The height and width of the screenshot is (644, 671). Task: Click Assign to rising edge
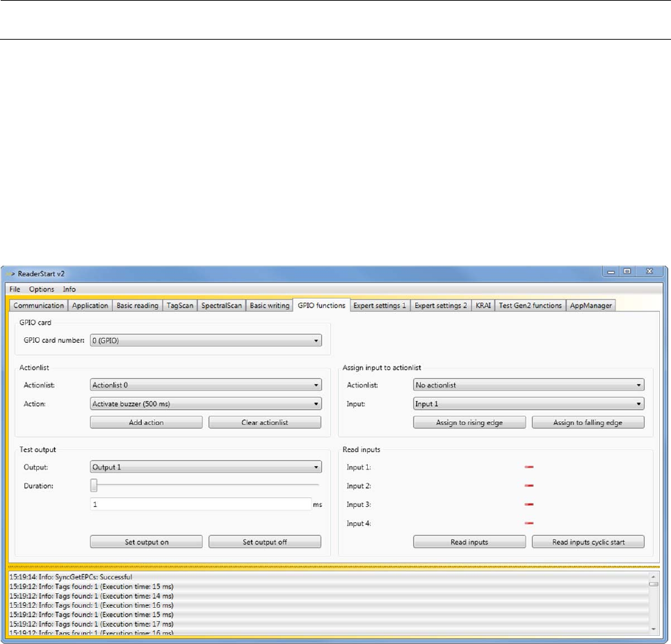pyautogui.click(x=469, y=422)
